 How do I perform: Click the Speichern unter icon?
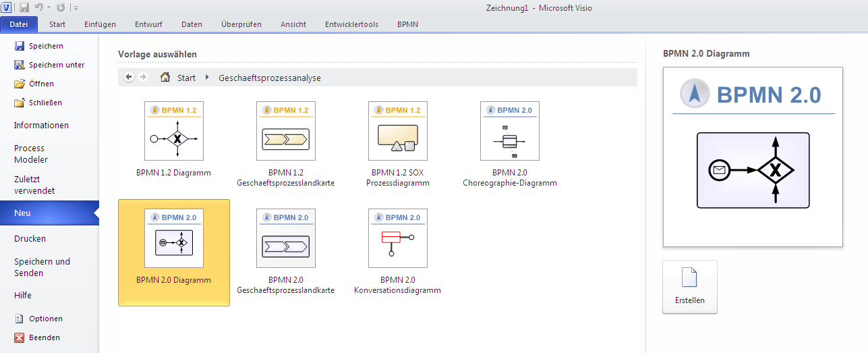19,65
